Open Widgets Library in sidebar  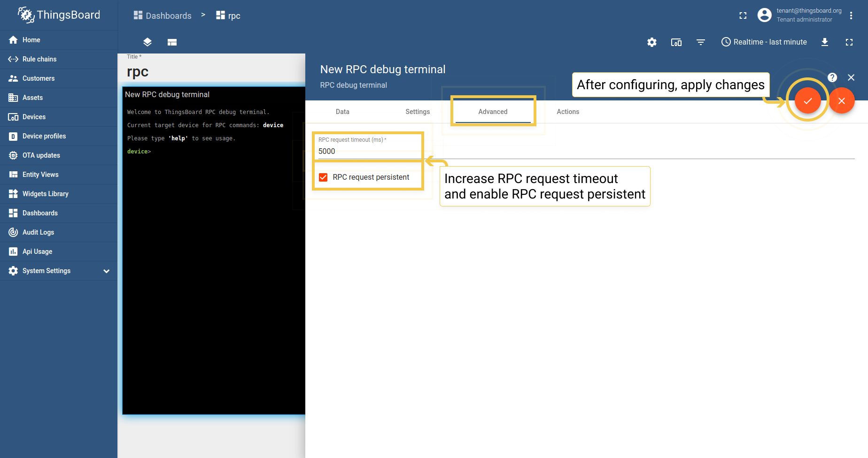coord(45,194)
